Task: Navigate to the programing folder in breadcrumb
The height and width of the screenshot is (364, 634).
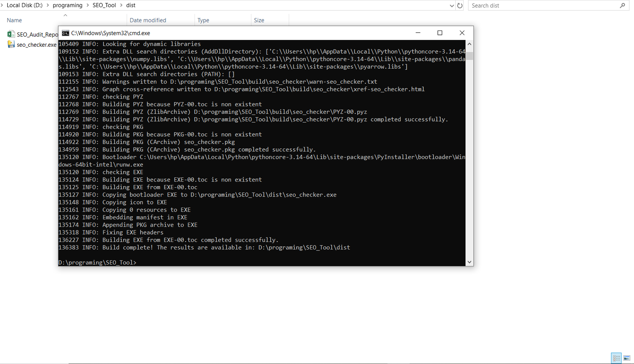Action: pyautogui.click(x=67, y=5)
